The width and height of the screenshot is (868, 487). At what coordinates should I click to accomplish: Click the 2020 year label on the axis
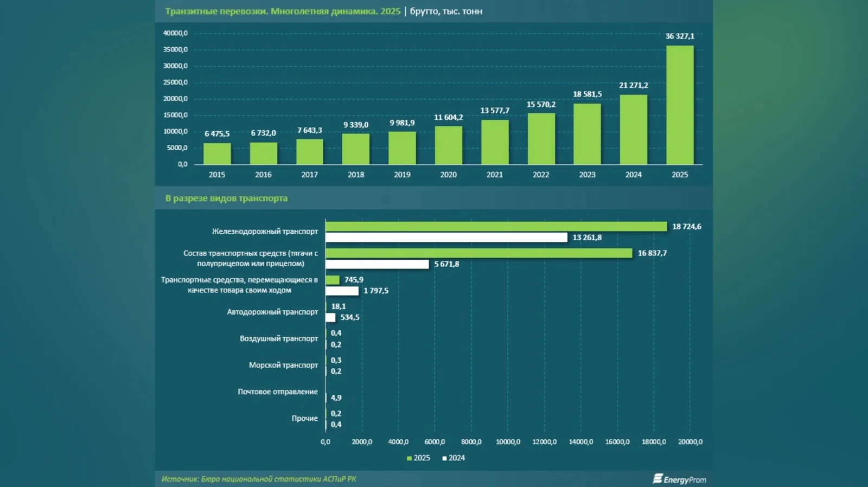(449, 175)
